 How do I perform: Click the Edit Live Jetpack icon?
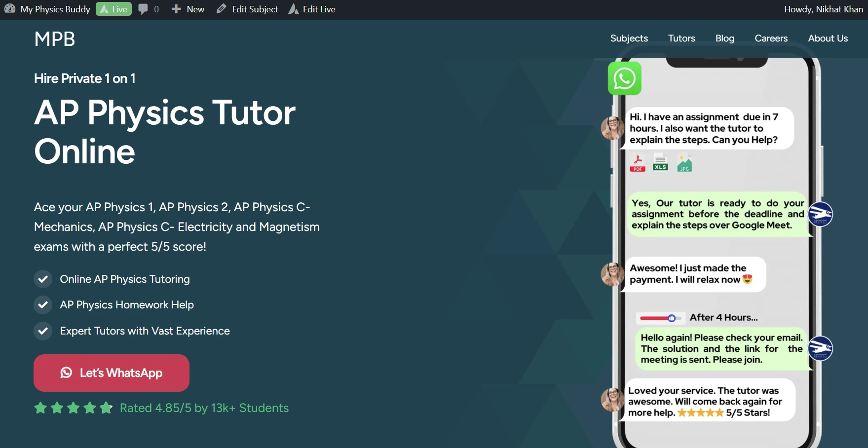click(x=293, y=9)
